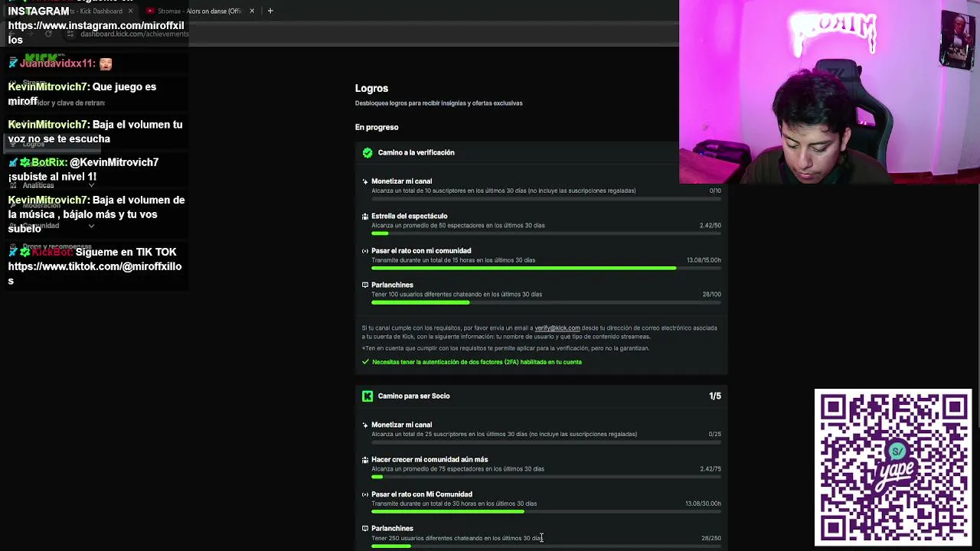Image resolution: width=980 pixels, height=551 pixels.
Task: Click the Juandavidxx11 username in chat
Action: pos(57,64)
